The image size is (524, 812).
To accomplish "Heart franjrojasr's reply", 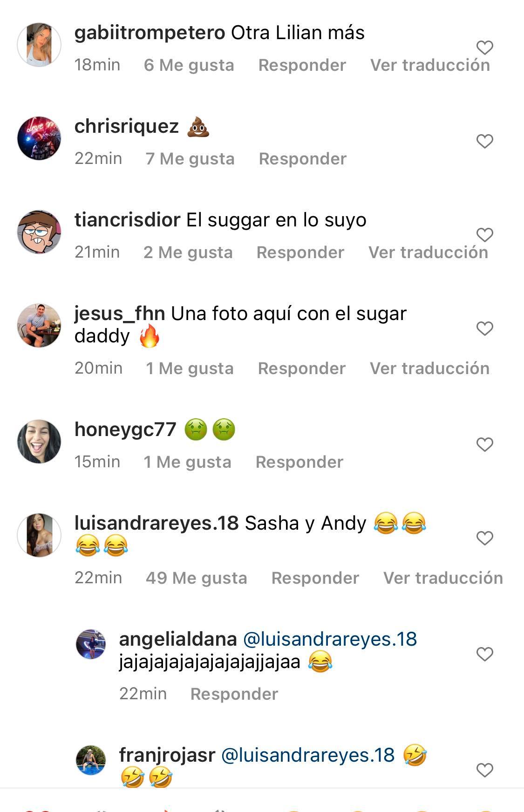I will click(x=485, y=770).
